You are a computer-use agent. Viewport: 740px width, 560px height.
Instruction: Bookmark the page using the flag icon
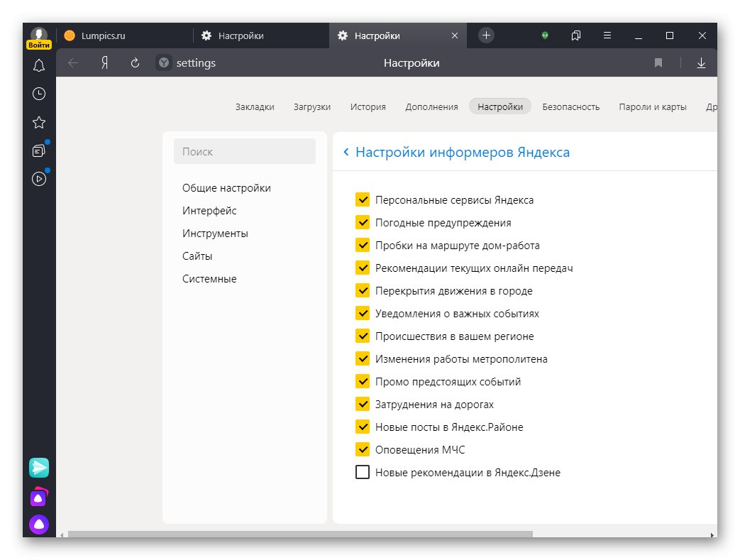coord(658,62)
